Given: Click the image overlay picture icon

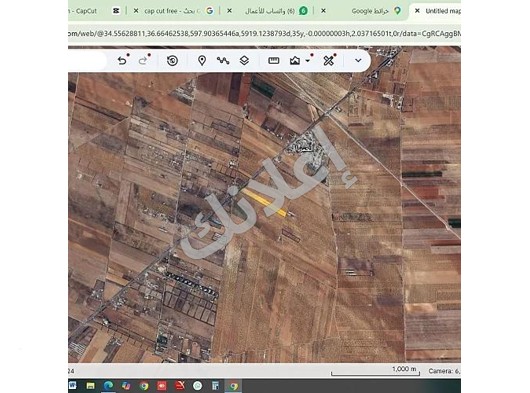Looking at the screenshot, I should coord(295,61).
